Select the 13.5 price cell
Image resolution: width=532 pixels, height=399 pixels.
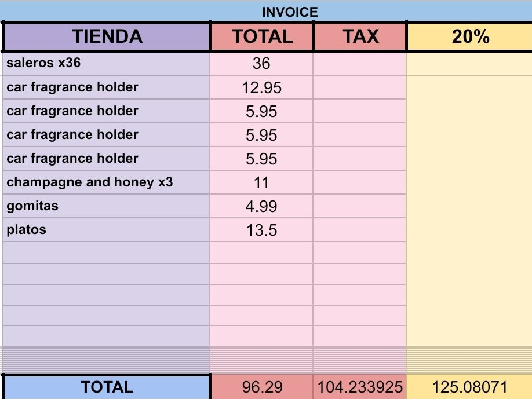click(x=261, y=230)
